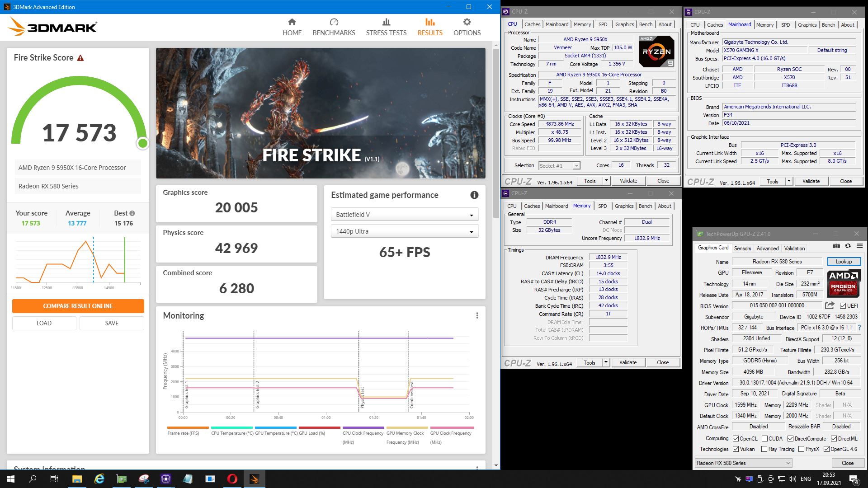Toggle Ray Tracing checkbox in GPU-Z
Image resolution: width=868 pixels, height=488 pixels.
click(764, 449)
